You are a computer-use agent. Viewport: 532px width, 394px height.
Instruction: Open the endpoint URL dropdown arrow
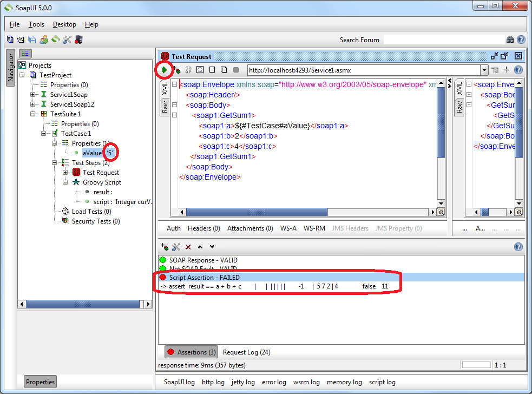pyautogui.click(x=484, y=70)
